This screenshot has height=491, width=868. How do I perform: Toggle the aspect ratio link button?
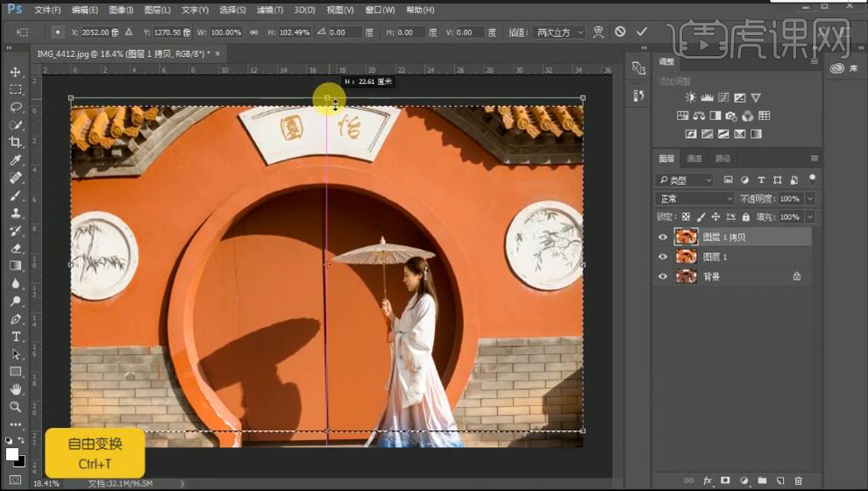pyautogui.click(x=253, y=32)
